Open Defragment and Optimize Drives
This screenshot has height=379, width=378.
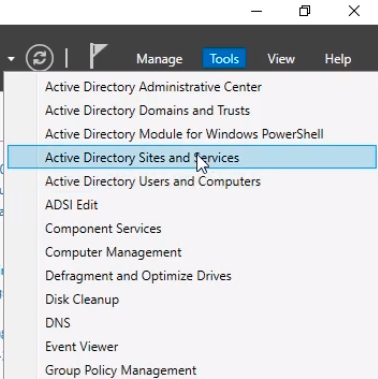pos(192,276)
